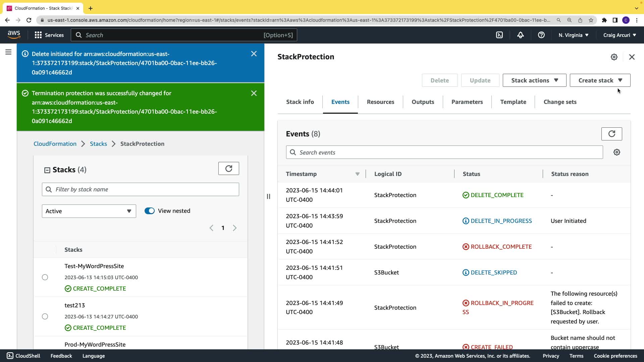This screenshot has height=362, width=644.
Task: Open the left hamburger navigation menu
Action: [x=8, y=52]
